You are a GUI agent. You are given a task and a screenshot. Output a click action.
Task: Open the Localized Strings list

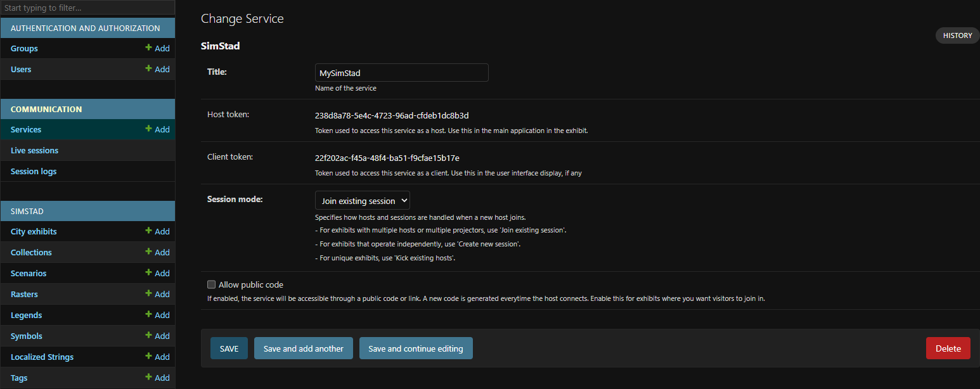click(42, 357)
